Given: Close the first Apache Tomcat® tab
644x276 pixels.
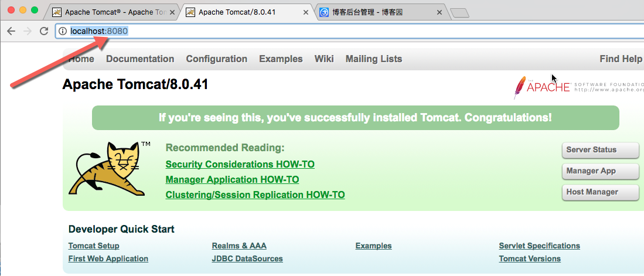Looking at the screenshot, I should (x=172, y=13).
